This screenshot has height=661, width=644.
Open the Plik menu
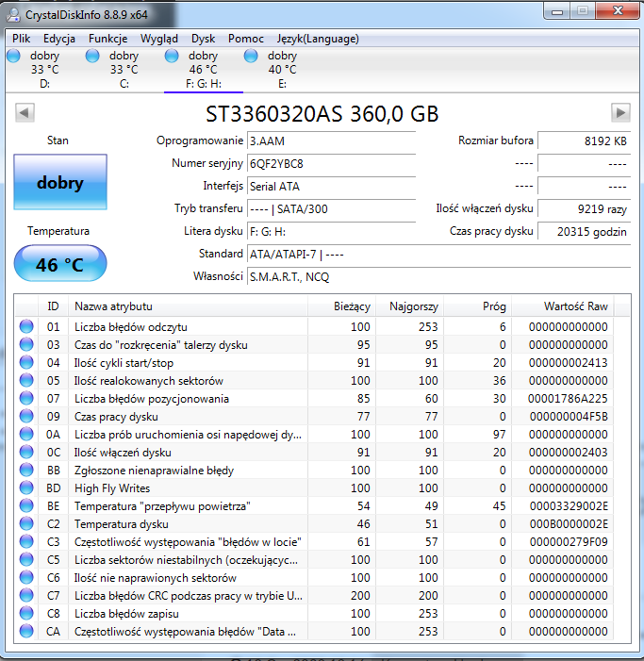pos(21,39)
